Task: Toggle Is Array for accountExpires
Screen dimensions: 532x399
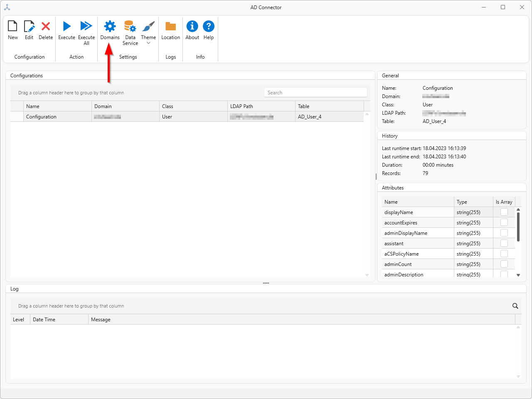Action: (504, 222)
